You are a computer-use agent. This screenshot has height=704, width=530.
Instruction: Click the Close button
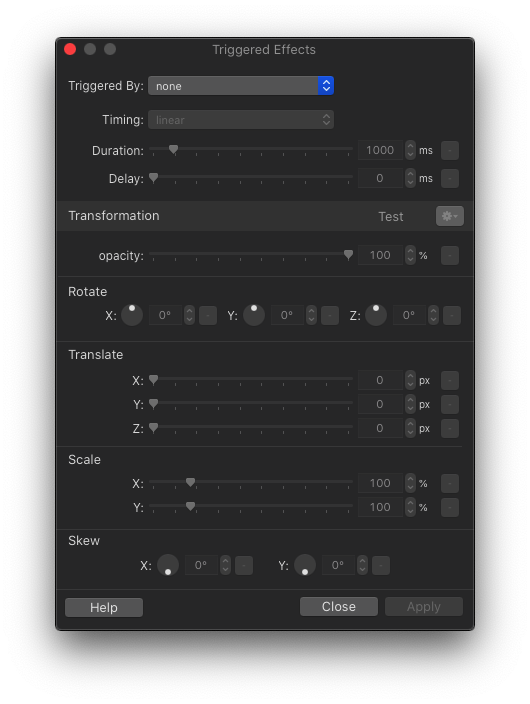pyautogui.click(x=339, y=607)
